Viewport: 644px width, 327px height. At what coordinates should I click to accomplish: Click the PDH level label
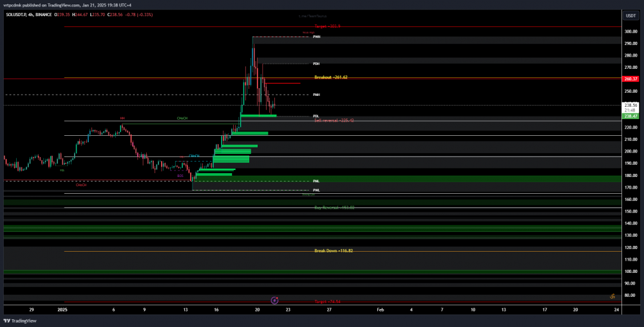[x=316, y=64]
